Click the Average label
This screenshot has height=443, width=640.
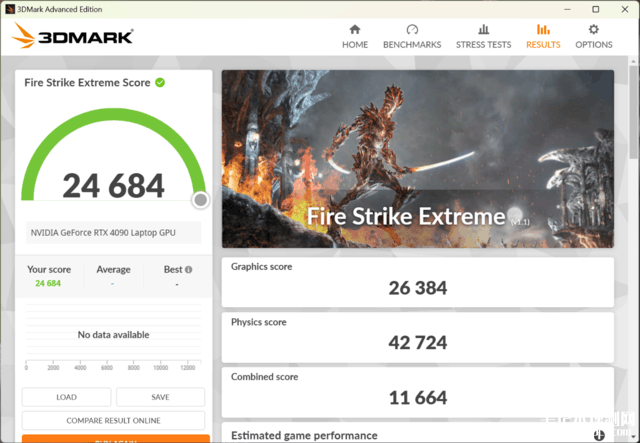click(113, 269)
